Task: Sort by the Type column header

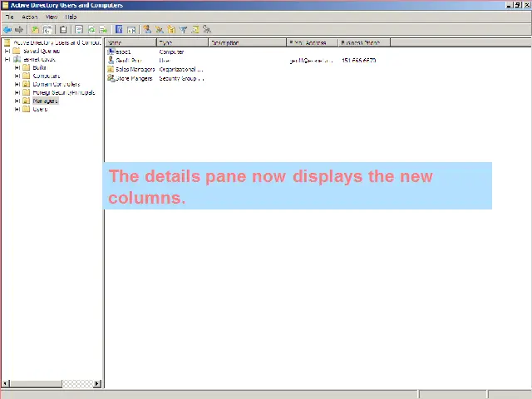Action: [182, 42]
